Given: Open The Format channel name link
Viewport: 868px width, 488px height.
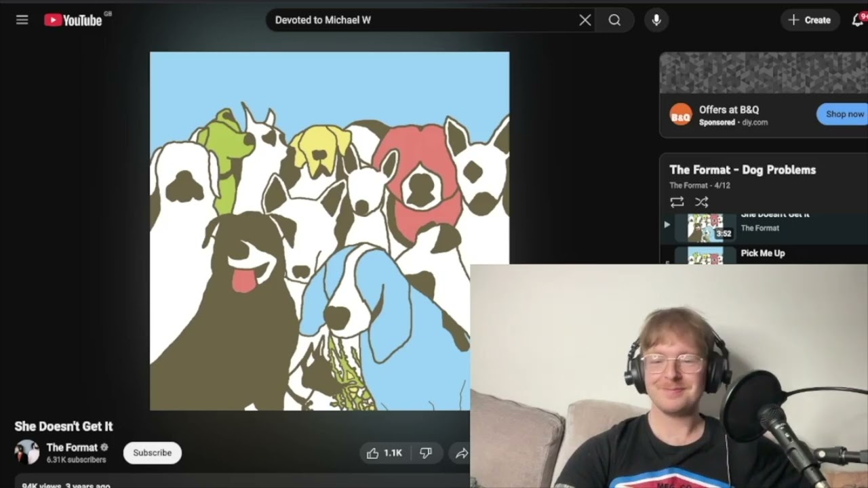Looking at the screenshot, I should point(72,447).
